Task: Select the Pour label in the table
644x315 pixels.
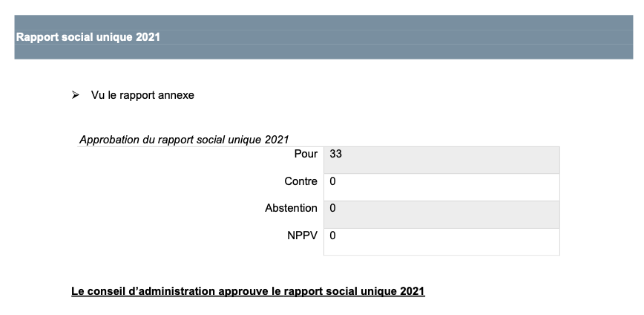Action: tap(306, 154)
